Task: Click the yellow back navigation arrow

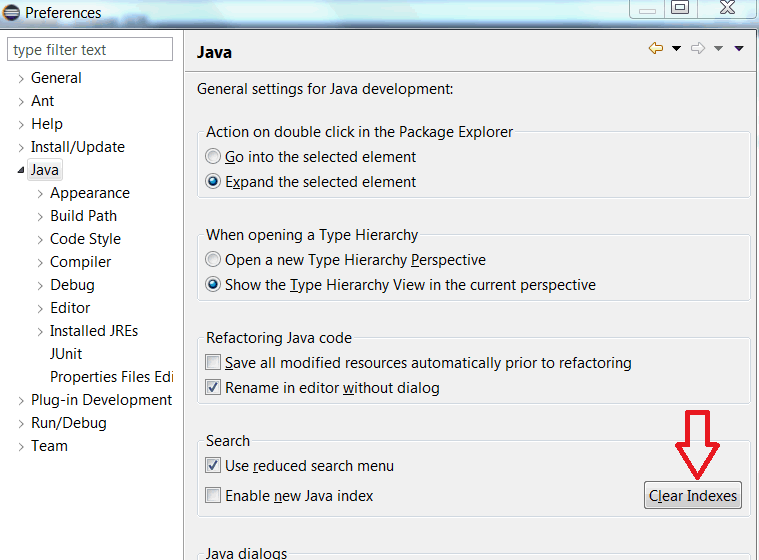Action: (656, 48)
